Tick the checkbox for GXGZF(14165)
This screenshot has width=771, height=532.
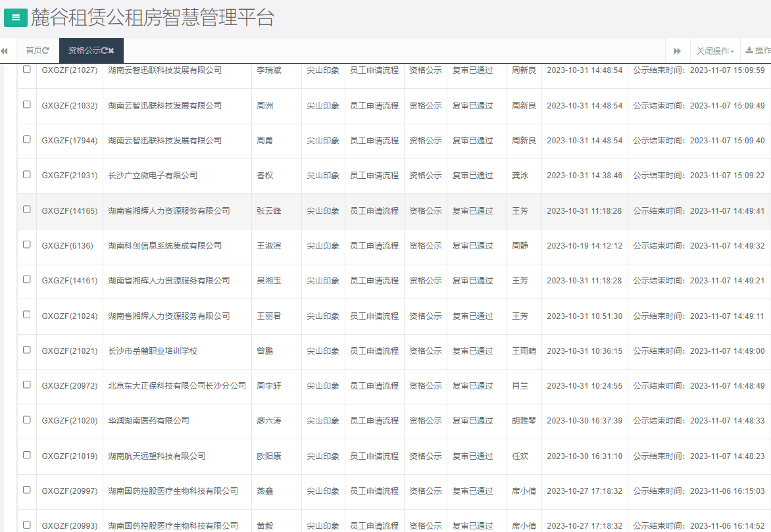click(27, 210)
